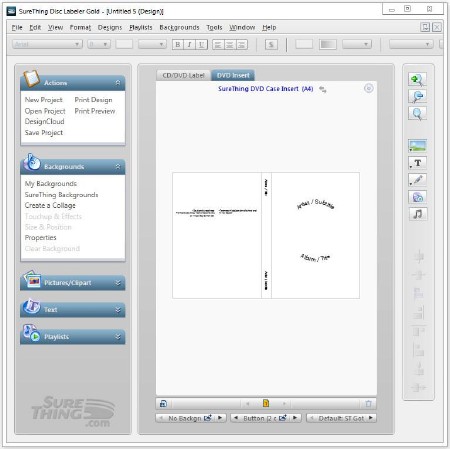
Task: Click the edit icon in Button selector
Action: pyautogui.click(x=283, y=418)
